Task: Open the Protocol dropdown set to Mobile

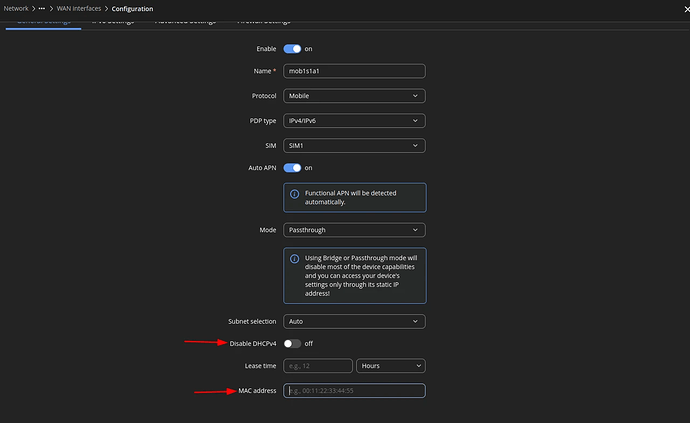Action: tap(354, 96)
